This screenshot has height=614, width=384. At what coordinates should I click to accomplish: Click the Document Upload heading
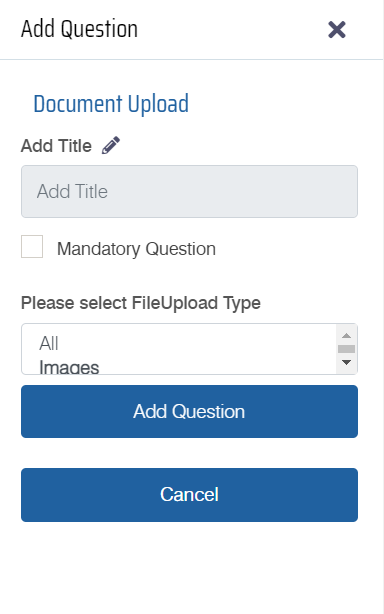(x=111, y=104)
